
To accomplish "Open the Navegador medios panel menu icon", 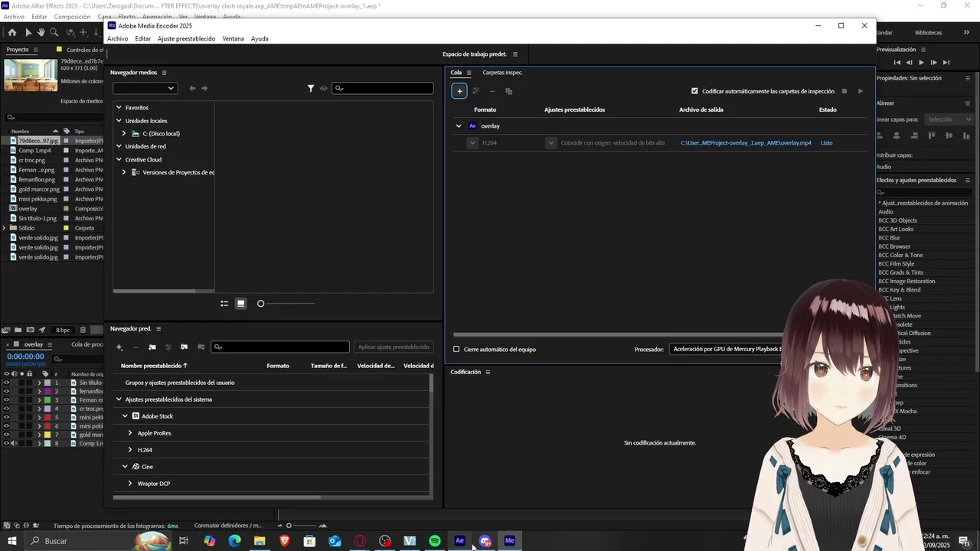I will pyautogui.click(x=164, y=73).
